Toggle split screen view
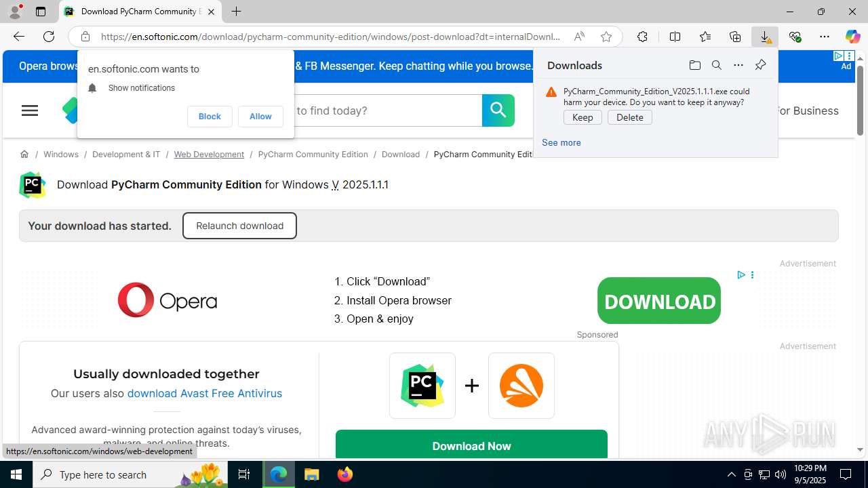The image size is (868, 488). [675, 37]
